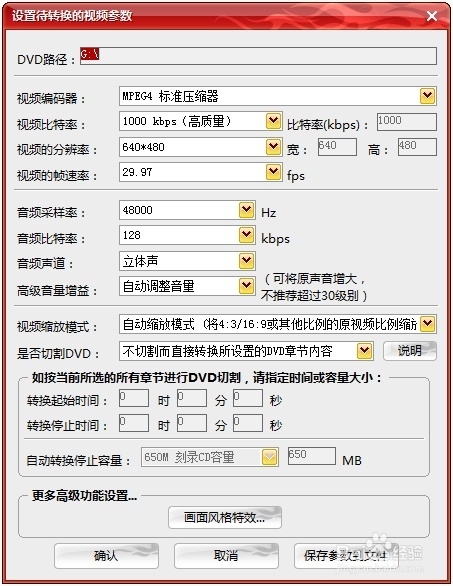The width and height of the screenshot is (453, 586).
Task: Open the 视频的分辨率 dropdown arrow
Action: pos(274,146)
